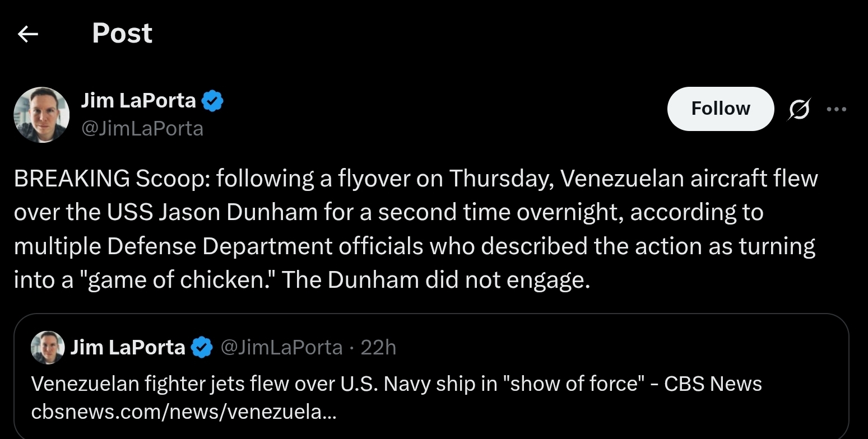
Task: Click the small avatar in quoted post
Action: 47,347
